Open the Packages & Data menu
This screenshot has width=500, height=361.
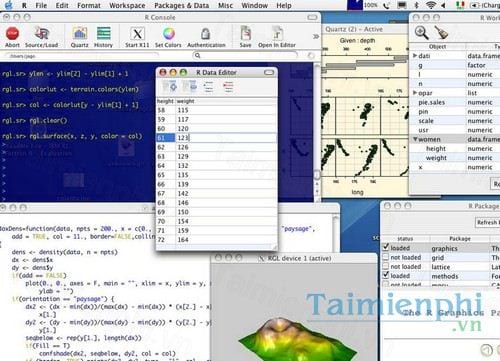(x=181, y=5)
